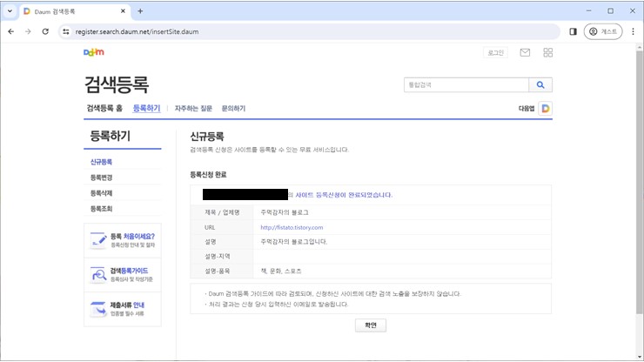Open 자주하는 질문 menu
Viewport: 644px width, 362px height.
(193, 109)
